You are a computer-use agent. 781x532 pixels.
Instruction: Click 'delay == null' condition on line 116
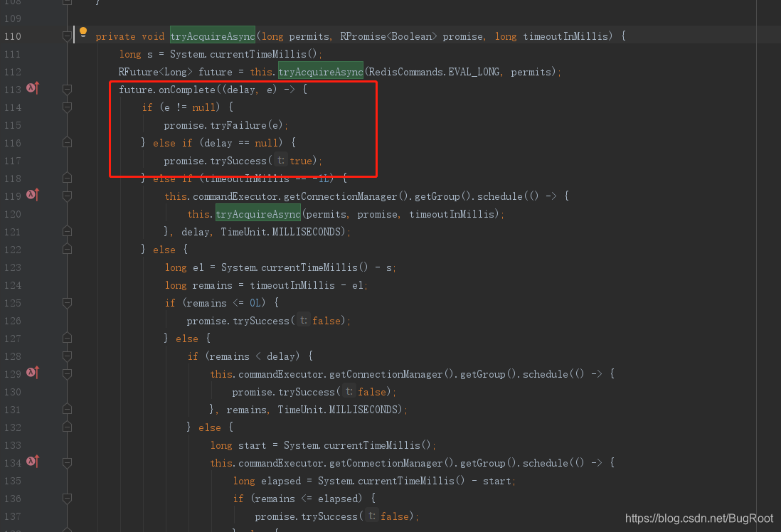pyautogui.click(x=240, y=143)
